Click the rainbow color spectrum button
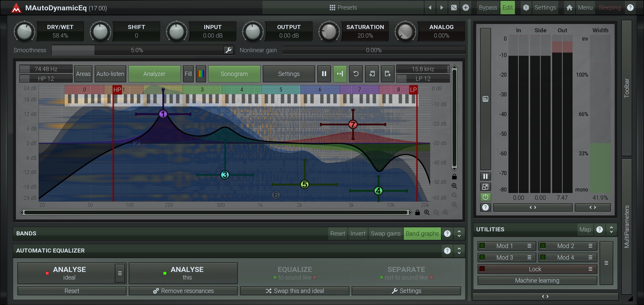Viewport: 644px width, 305px height. pyautogui.click(x=201, y=74)
